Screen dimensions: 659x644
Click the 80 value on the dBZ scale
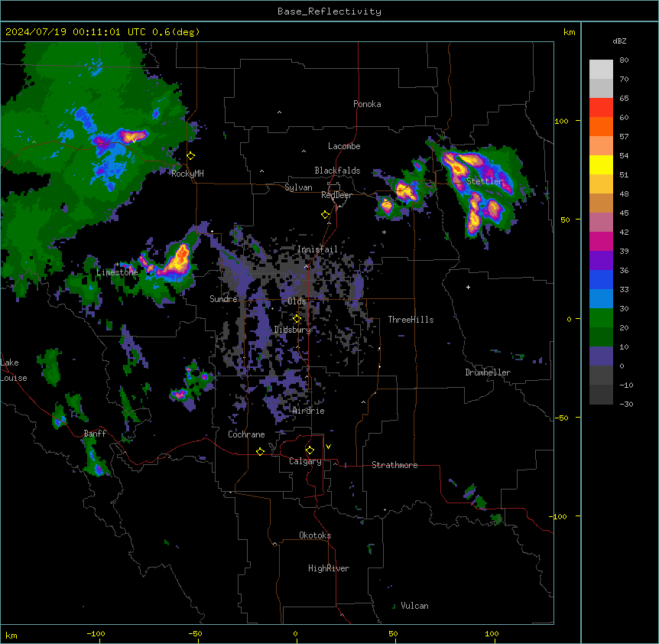tap(624, 60)
